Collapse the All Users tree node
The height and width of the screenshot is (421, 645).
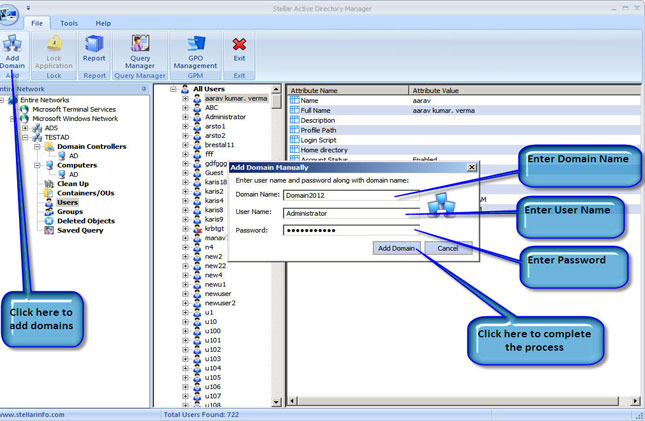[173, 89]
